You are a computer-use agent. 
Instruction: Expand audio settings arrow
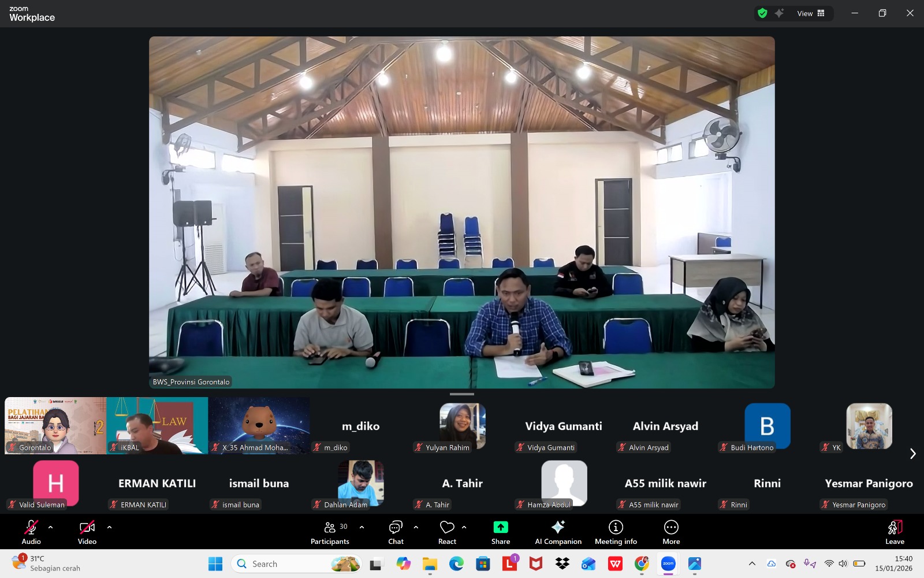click(x=51, y=527)
